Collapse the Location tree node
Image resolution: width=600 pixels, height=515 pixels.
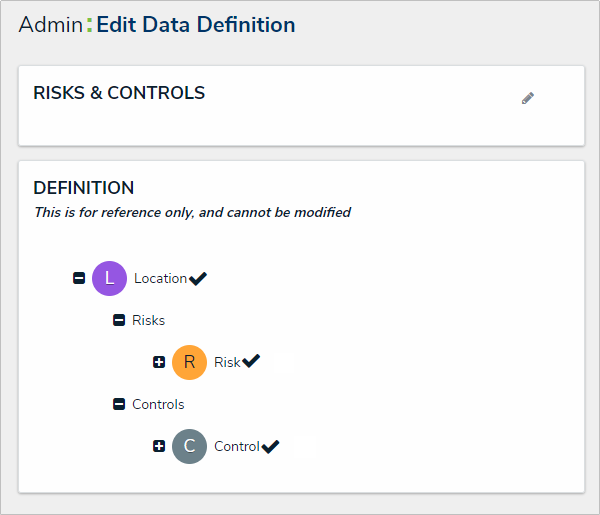point(79,279)
